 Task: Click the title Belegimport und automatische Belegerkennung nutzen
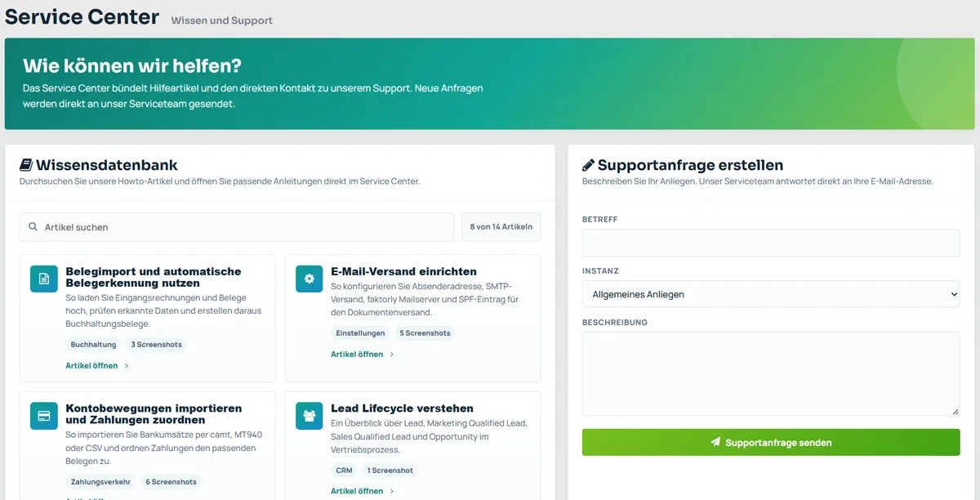[154, 277]
